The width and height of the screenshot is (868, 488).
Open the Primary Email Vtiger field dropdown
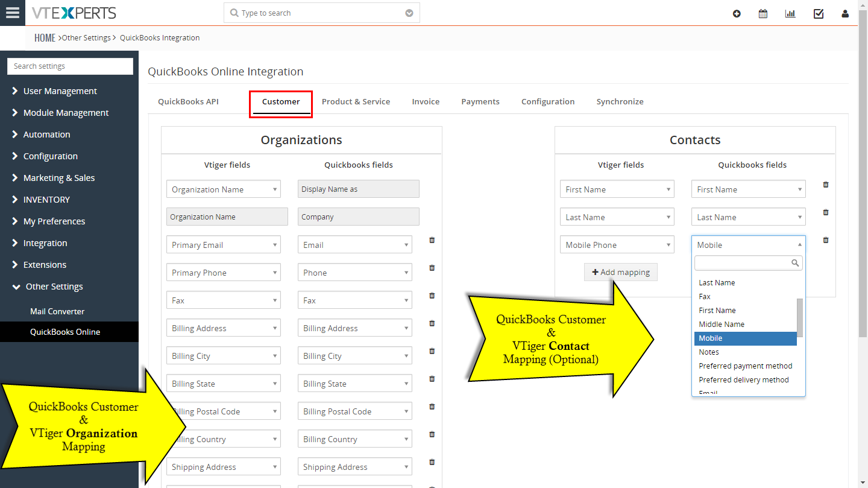point(224,244)
